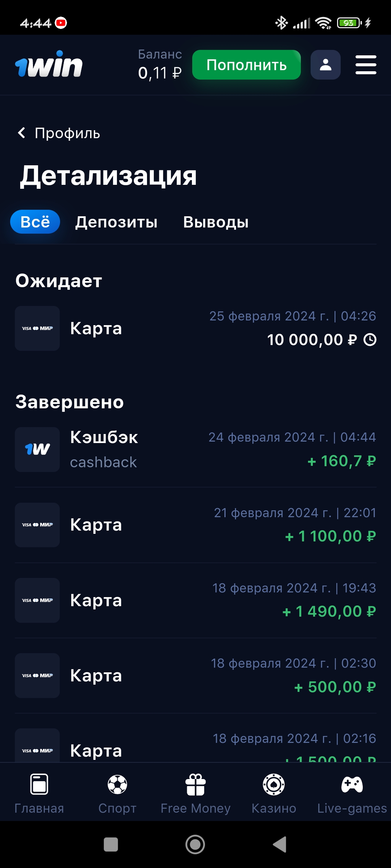Open the pending 10 000,00 ₽ transaction
The image size is (391, 868).
coord(195,328)
